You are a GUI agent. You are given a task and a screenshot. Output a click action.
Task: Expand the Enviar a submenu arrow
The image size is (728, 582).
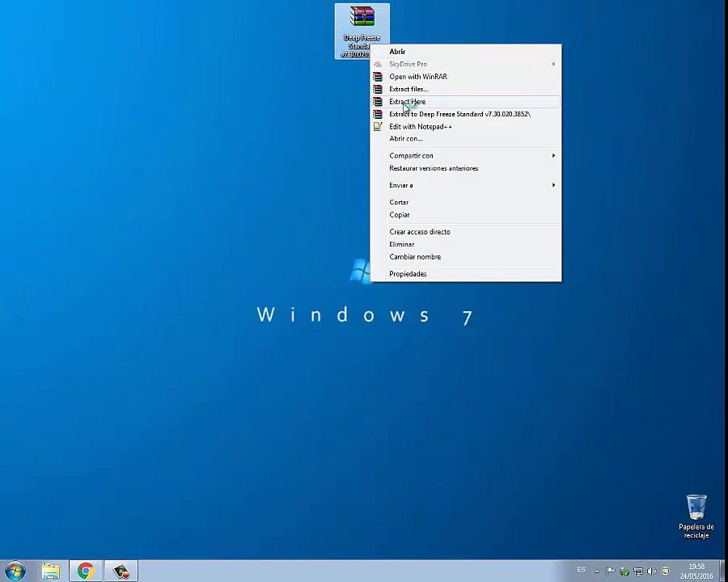pyautogui.click(x=553, y=185)
